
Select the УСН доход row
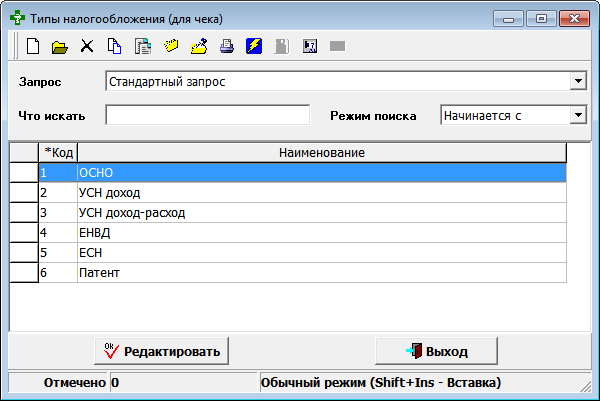tap(302, 192)
